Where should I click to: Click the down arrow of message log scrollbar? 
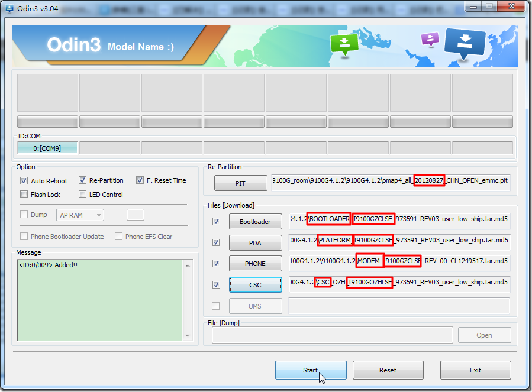click(188, 336)
